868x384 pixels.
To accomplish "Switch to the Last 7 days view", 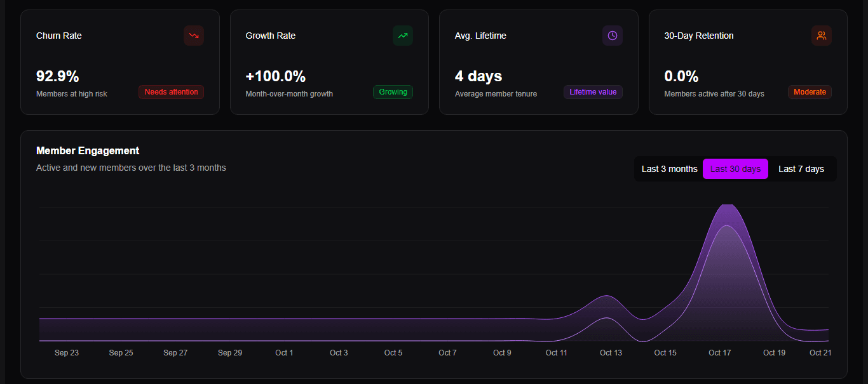I will 801,169.
